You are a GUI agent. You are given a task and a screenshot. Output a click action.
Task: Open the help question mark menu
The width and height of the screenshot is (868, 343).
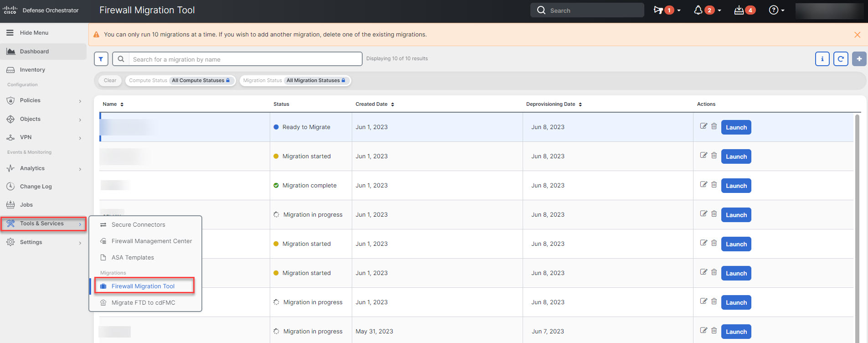click(774, 10)
